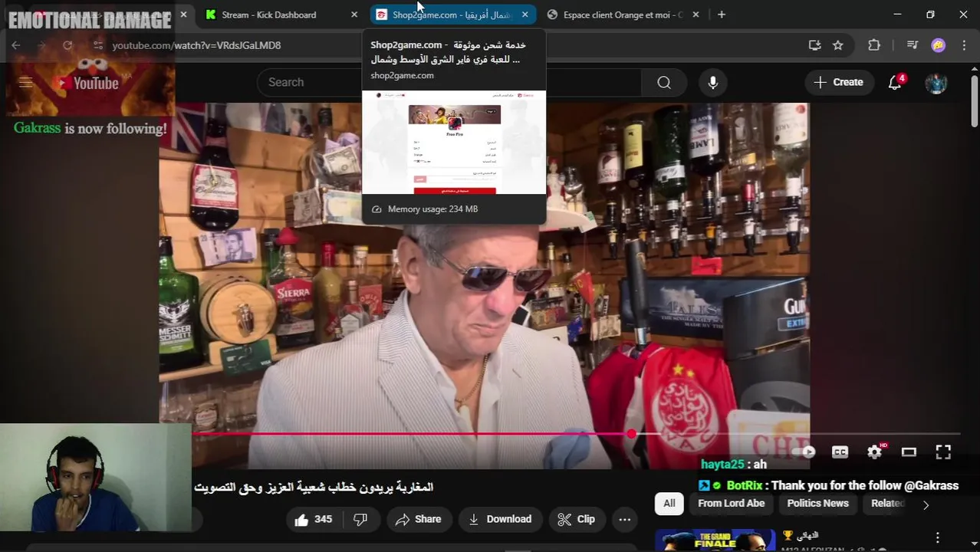Open YouTube notifications bell
The width and height of the screenshot is (980, 552).
pos(895,82)
